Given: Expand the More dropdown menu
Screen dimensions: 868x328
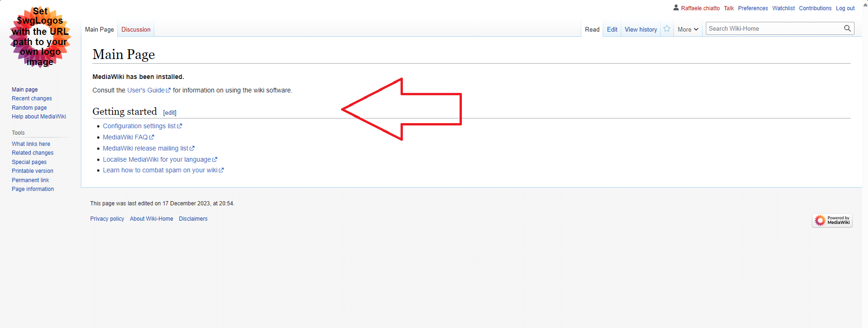Looking at the screenshot, I should tap(688, 29).
